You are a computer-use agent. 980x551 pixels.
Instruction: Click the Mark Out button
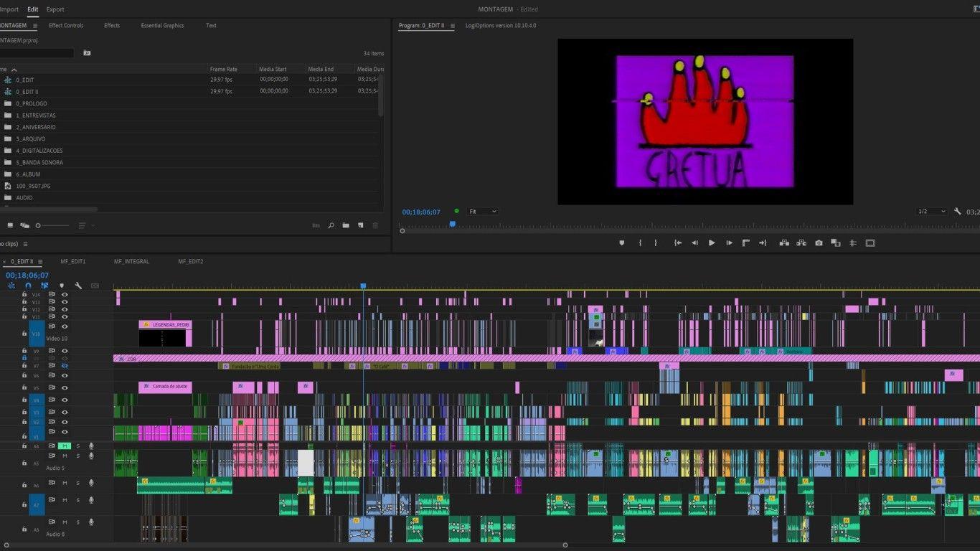pos(656,243)
